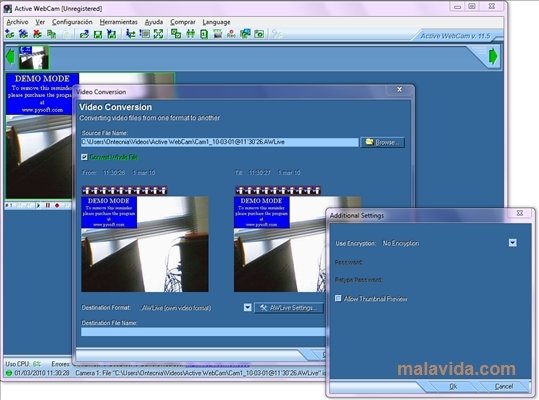Close the Video Conversion dialog
This screenshot has width=539, height=400.
399,90
